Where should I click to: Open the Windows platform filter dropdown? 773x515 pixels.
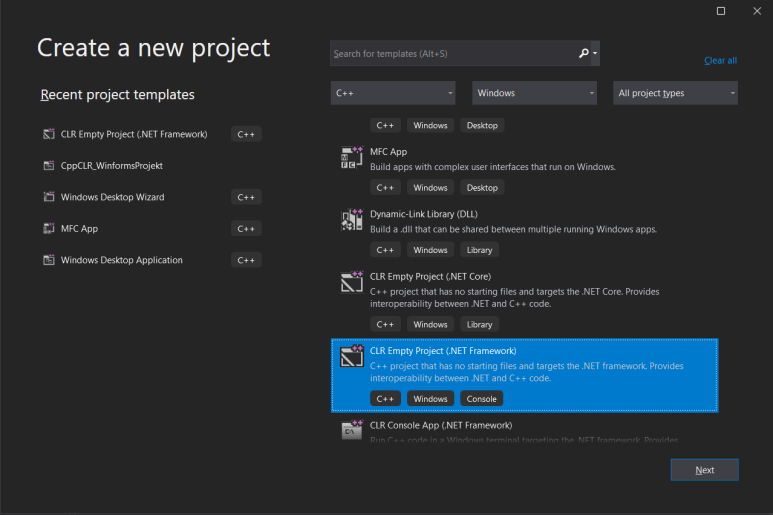tap(534, 93)
